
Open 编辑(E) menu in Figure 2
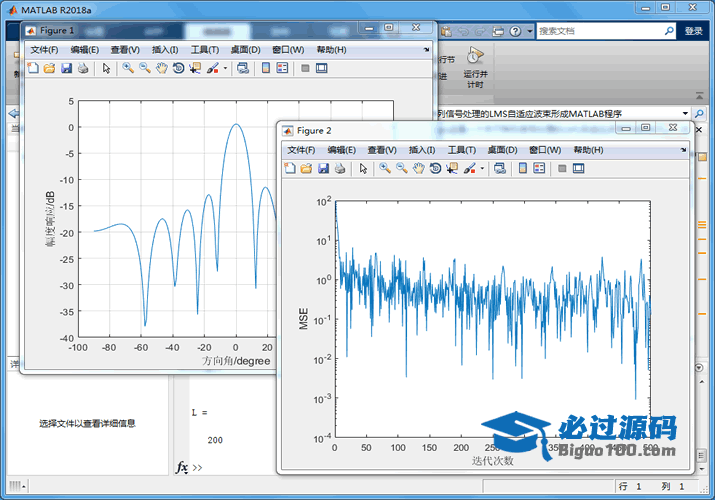(x=342, y=150)
